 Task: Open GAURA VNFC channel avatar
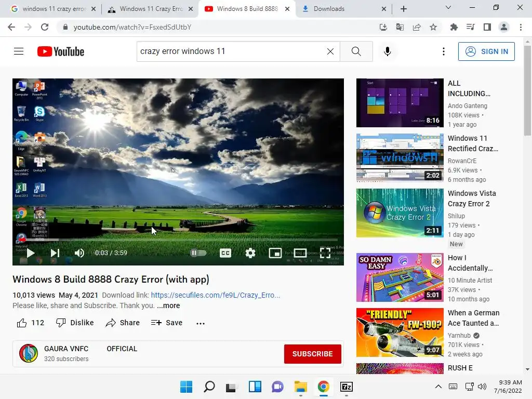[x=29, y=353]
